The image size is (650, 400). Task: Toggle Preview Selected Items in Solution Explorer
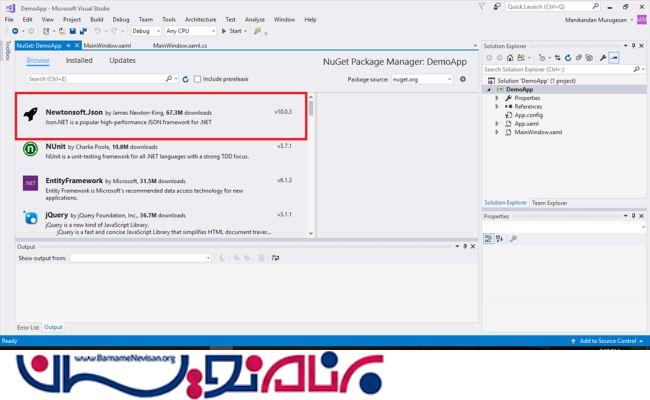[614, 58]
